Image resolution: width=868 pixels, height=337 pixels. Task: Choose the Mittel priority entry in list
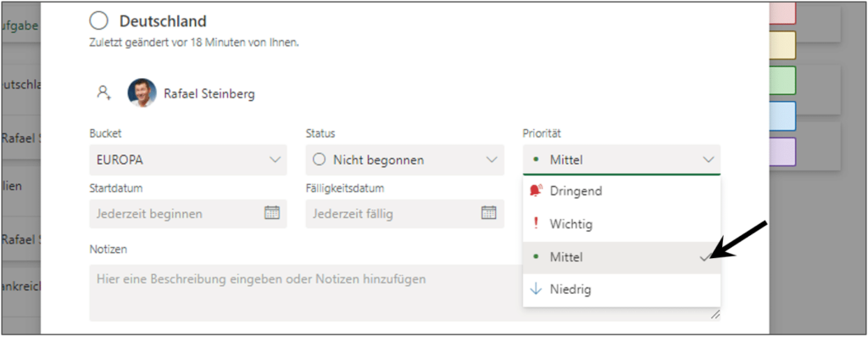621,257
